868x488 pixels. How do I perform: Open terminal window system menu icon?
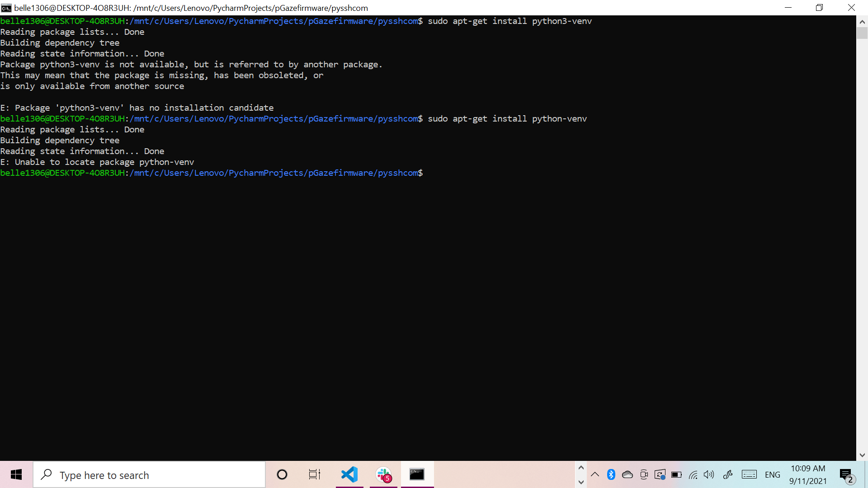6,8
